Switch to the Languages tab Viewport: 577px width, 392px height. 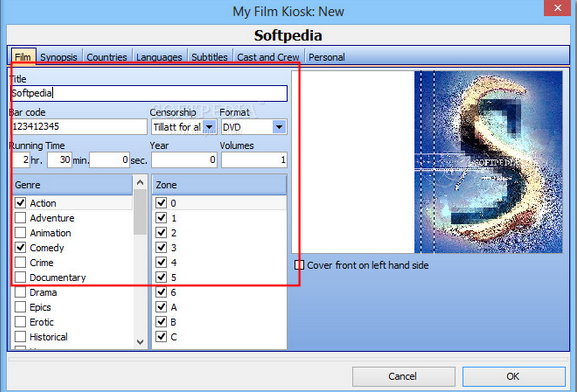click(x=159, y=57)
